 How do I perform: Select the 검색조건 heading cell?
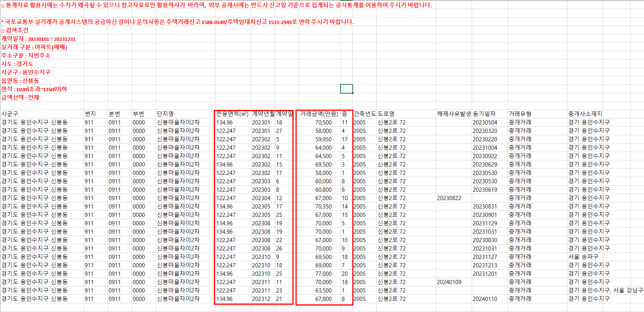[x=15, y=30]
